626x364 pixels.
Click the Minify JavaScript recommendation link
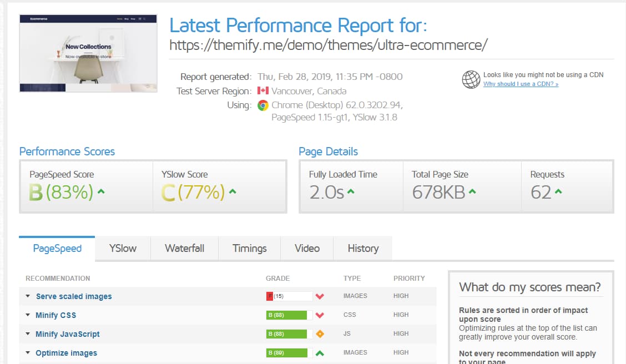(x=68, y=334)
